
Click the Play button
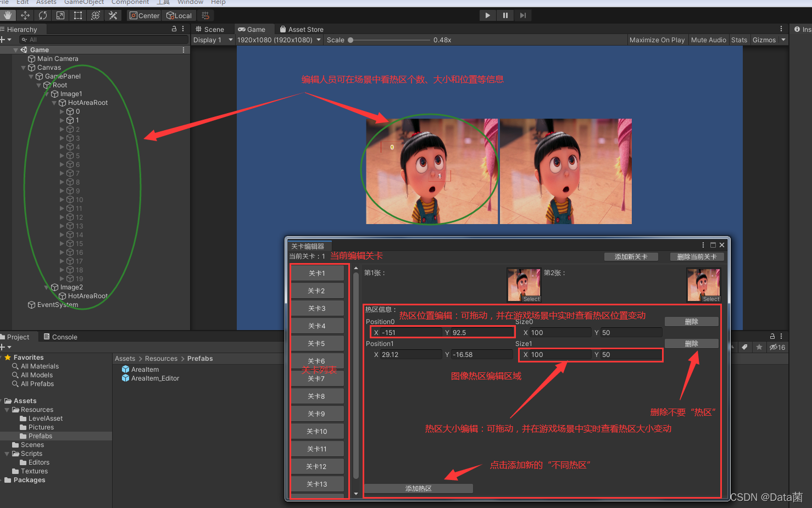tap(487, 15)
